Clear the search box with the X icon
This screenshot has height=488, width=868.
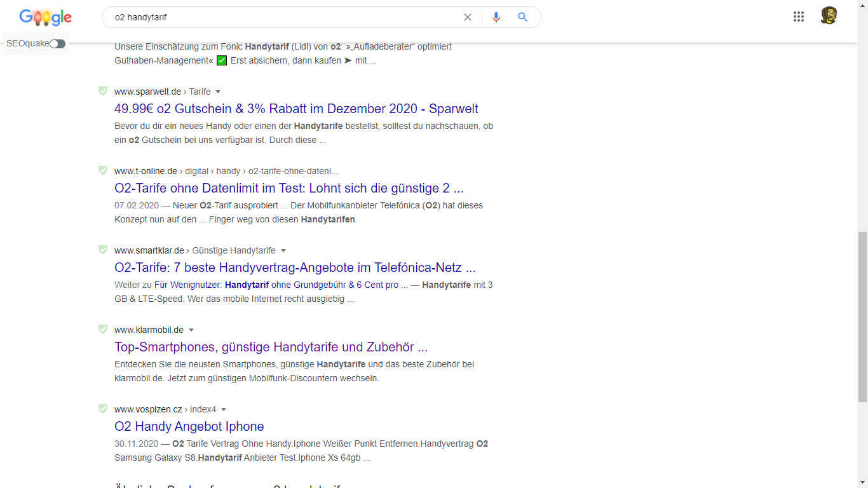coord(468,17)
